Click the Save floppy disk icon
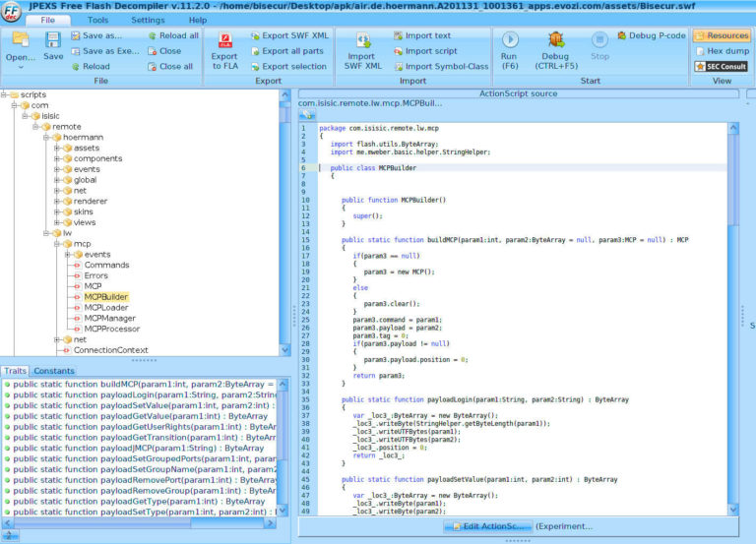 click(53, 40)
